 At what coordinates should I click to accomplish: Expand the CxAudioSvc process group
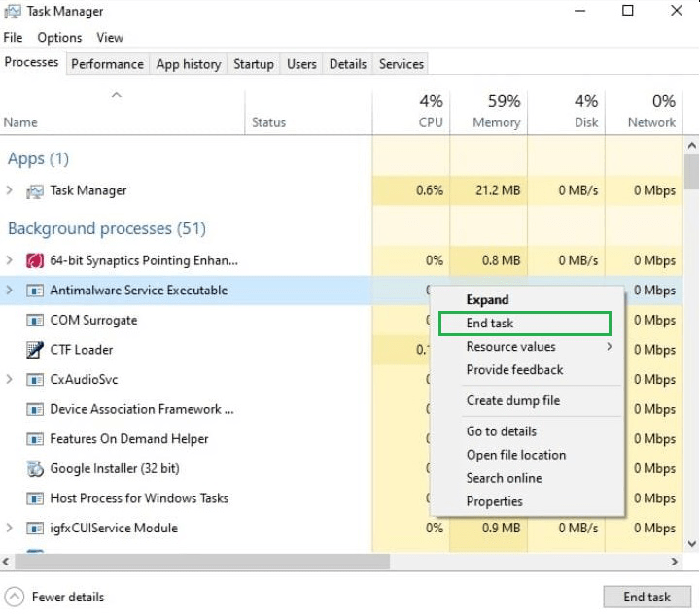click(x=10, y=380)
